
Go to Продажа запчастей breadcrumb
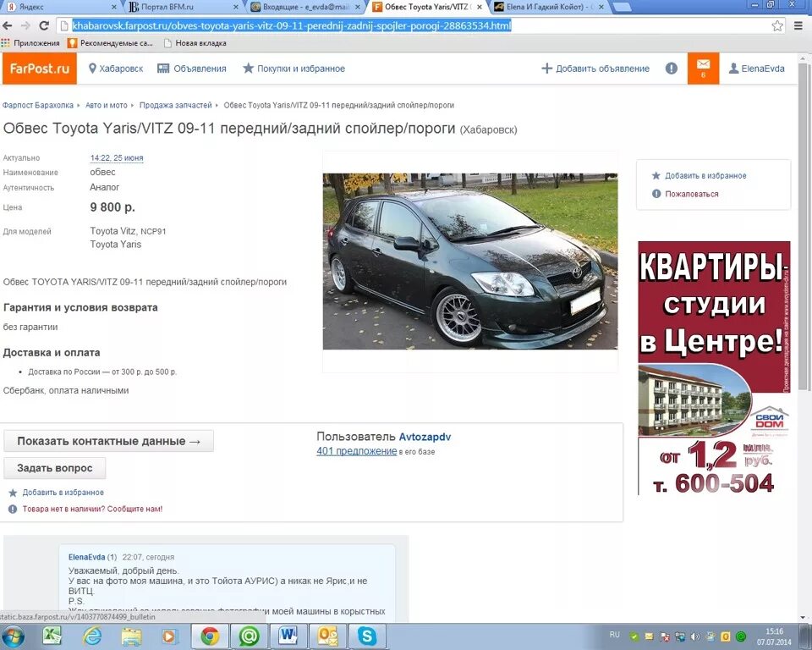pos(176,105)
